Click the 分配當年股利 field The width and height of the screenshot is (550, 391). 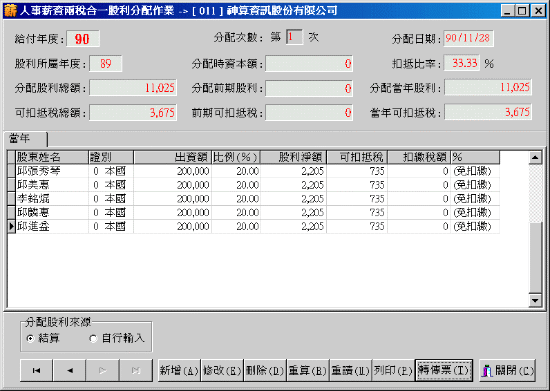(x=488, y=87)
